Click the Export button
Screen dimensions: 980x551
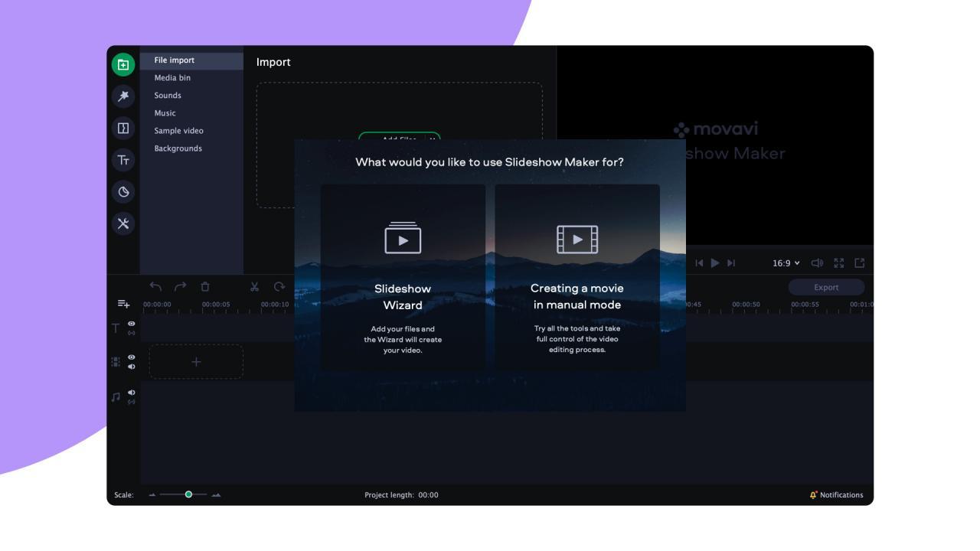[827, 287]
